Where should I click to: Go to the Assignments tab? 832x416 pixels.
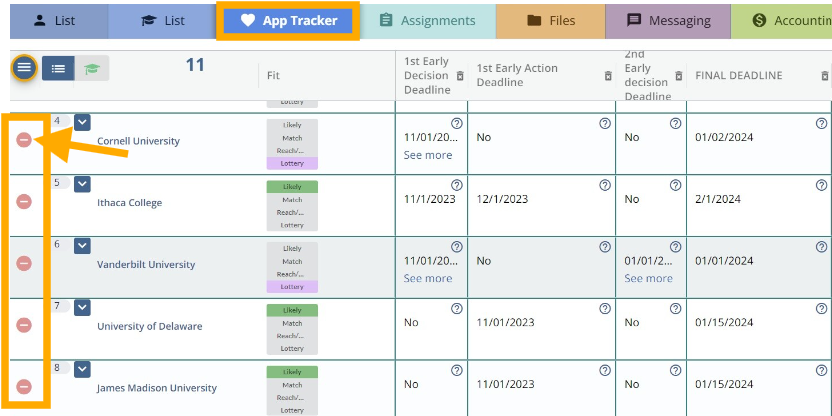(428, 21)
